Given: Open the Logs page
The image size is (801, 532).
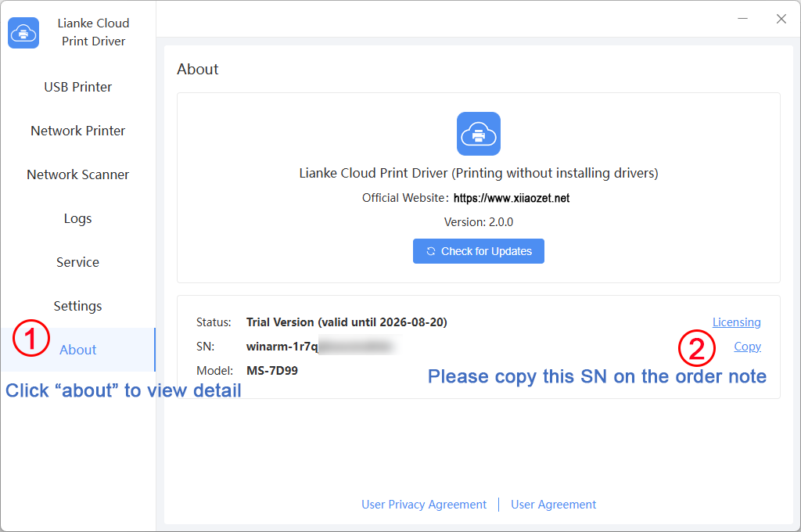Looking at the screenshot, I should 77,218.
